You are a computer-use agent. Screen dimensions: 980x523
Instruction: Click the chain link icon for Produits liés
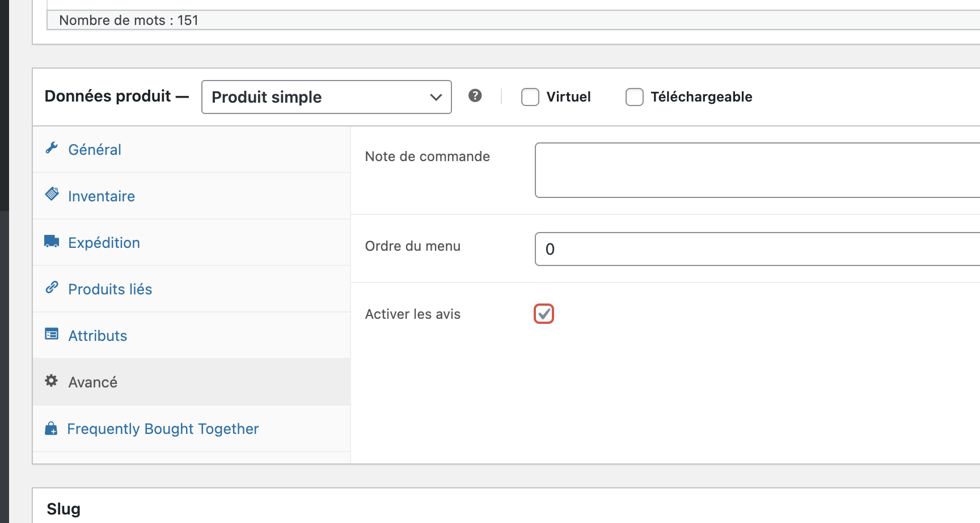point(52,288)
